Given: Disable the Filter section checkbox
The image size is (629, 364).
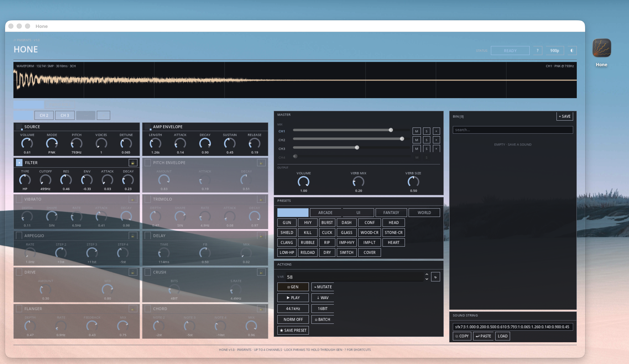Looking at the screenshot, I should [19, 163].
